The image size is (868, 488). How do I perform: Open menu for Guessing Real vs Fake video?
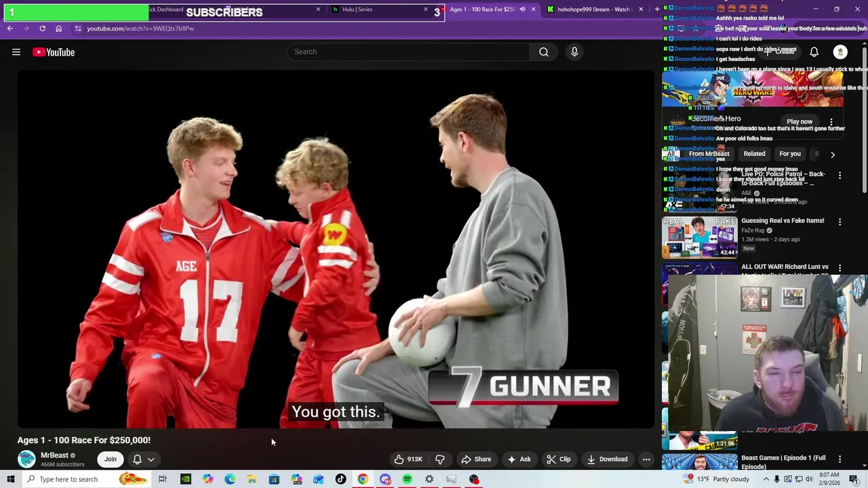[840, 222]
